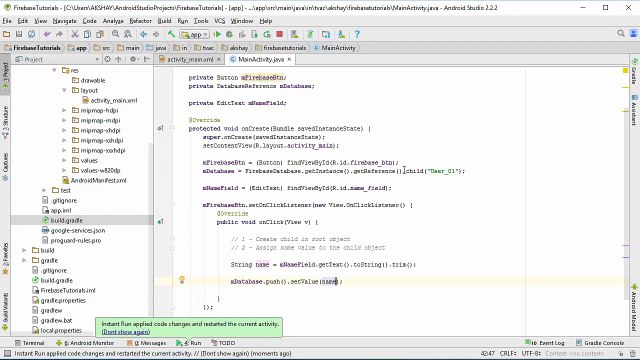640x360 pixels.
Task: Toggle the Structure side panel
Action: [x=5, y=122]
